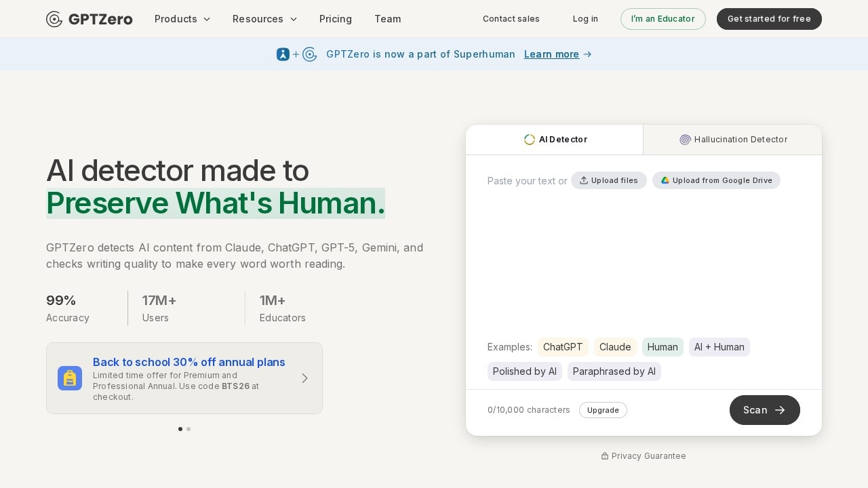Open Back to school 30% off offer
The image size is (868, 488).
[x=184, y=378]
